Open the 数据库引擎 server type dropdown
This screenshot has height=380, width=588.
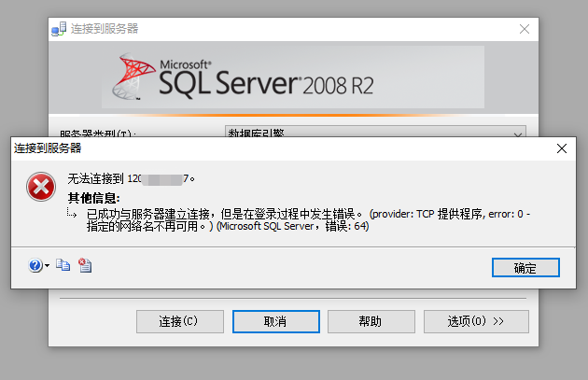point(375,132)
